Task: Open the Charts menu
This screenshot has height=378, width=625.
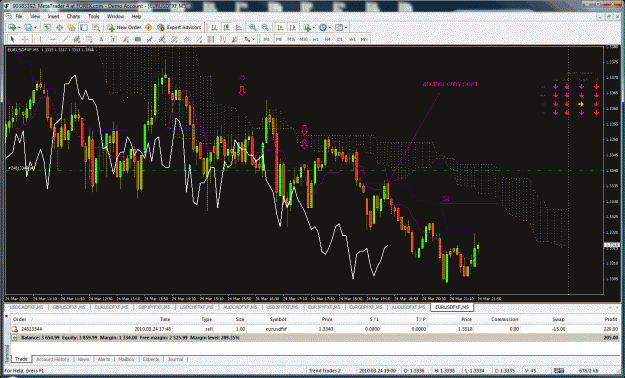Action: tap(73, 16)
